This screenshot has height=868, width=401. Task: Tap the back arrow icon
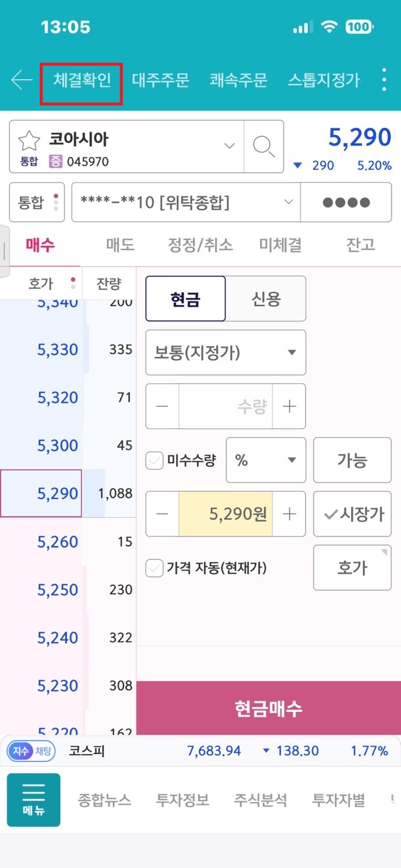click(22, 80)
